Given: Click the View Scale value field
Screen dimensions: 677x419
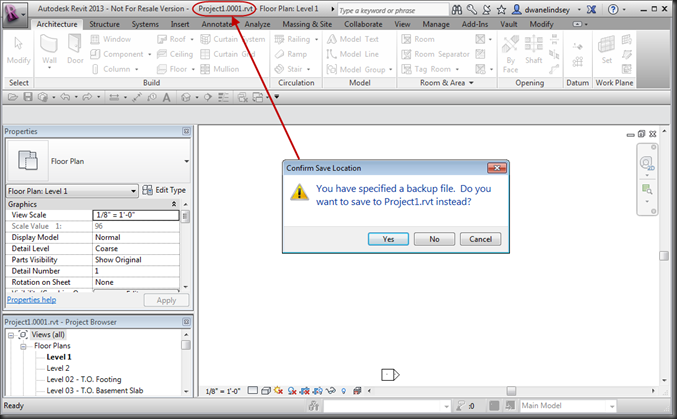Looking at the screenshot, I should coord(136,215).
